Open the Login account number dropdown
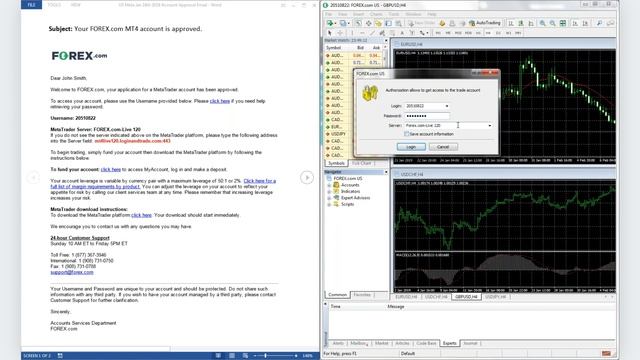The height and width of the screenshot is (360, 640). (447, 106)
